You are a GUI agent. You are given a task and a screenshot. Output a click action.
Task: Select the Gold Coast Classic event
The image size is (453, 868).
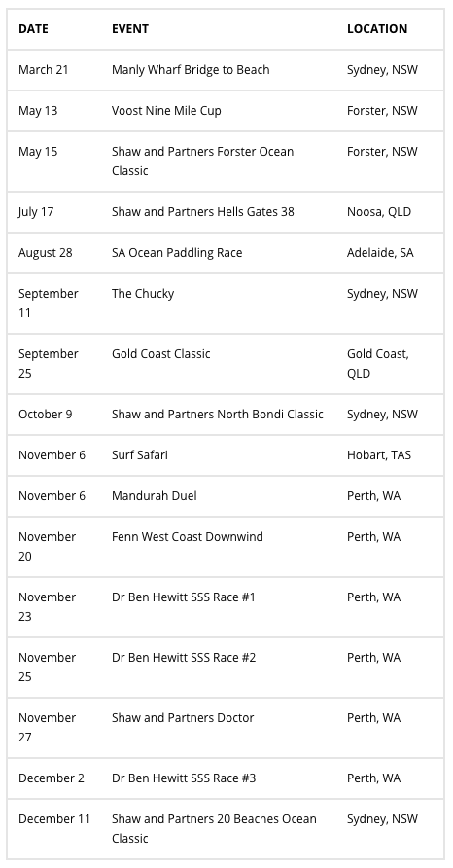161,354
